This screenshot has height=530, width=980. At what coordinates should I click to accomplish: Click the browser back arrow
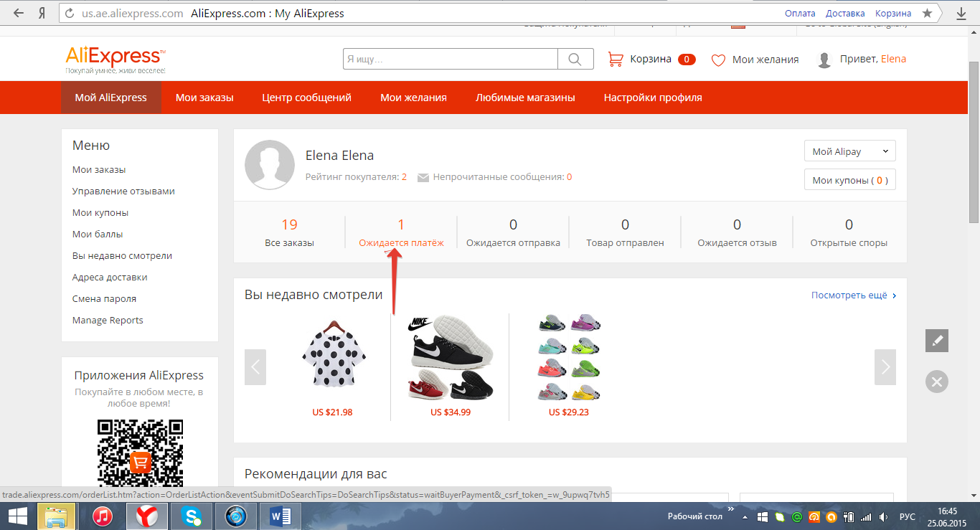(x=18, y=13)
